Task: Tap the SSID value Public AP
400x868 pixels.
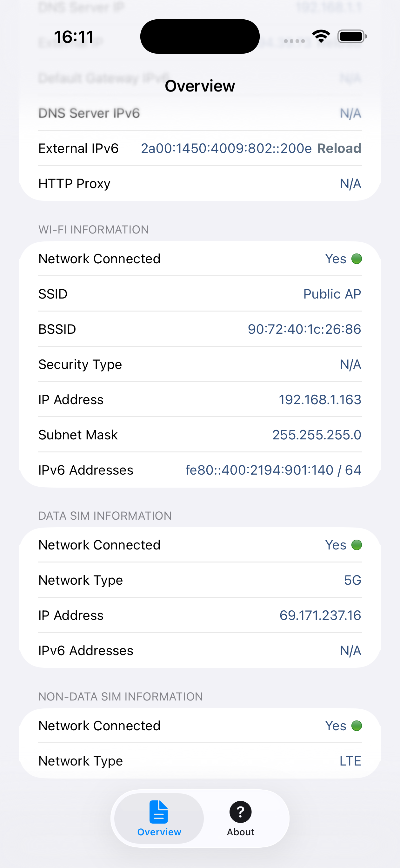Action: (332, 294)
